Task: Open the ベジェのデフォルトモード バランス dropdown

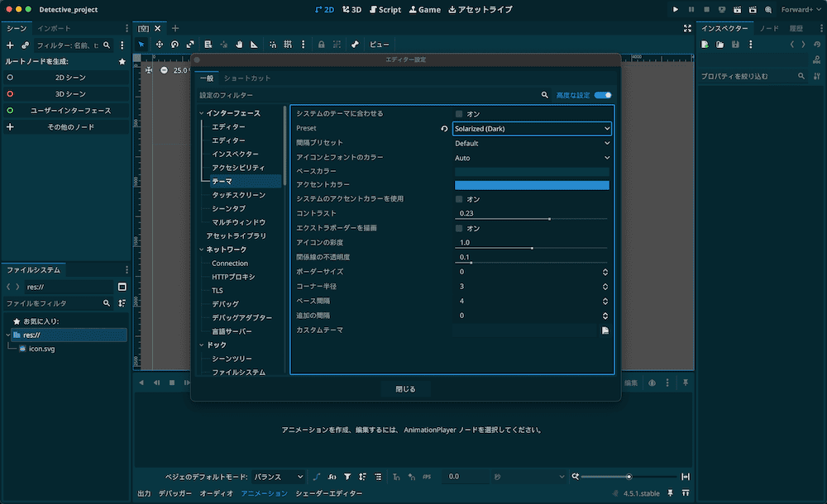Action: pyautogui.click(x=277, y=477)
